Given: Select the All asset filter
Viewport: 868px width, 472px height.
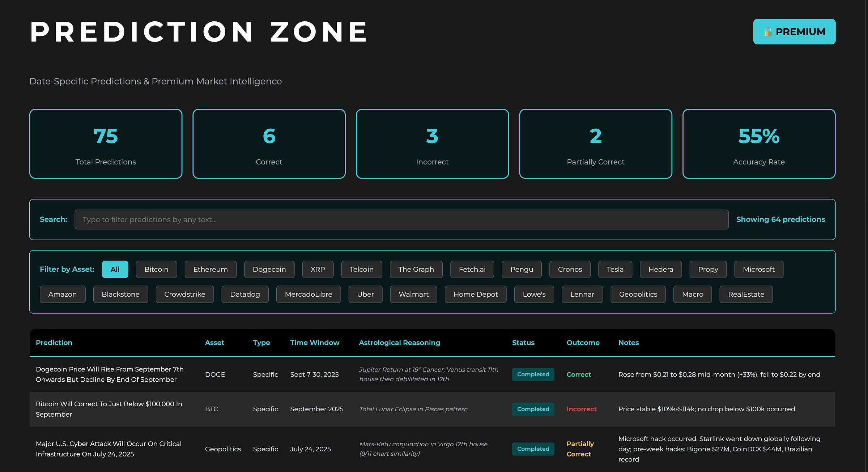Looking at the screenshot, I should tap(115, 269).
